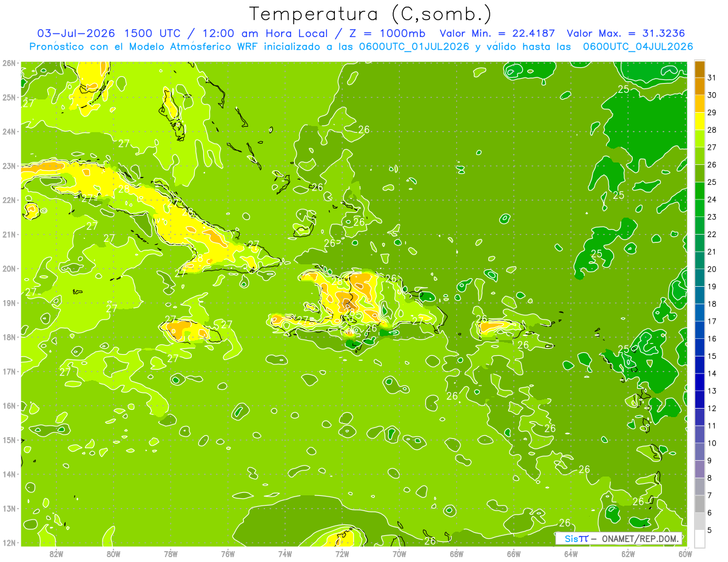Click the colorbar scale label "11"
The width and height of the screenshot is (728, 562).
click(712, 426)
